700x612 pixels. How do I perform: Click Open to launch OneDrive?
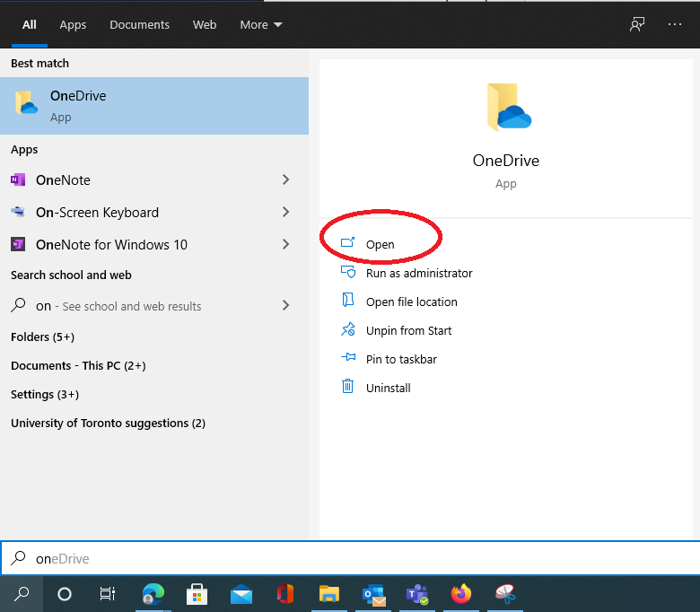380,244
